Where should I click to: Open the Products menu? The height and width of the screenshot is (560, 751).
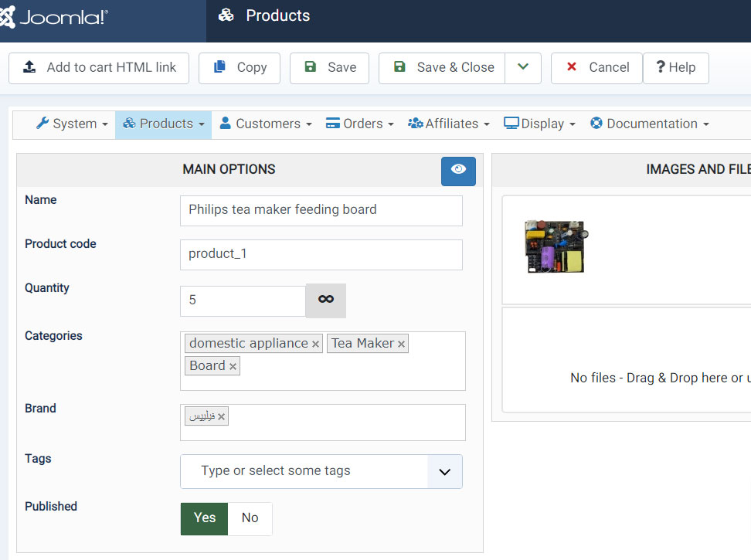coord(163,124)
